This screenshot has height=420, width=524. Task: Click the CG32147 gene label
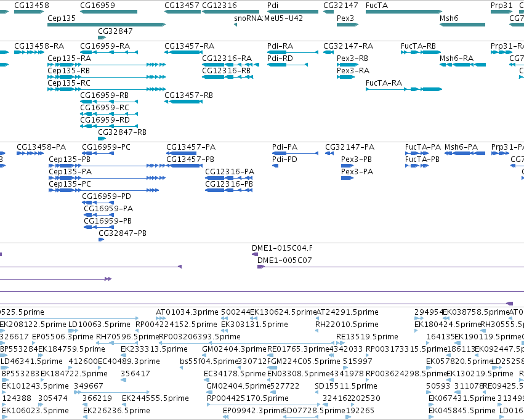tap(341, 6)
